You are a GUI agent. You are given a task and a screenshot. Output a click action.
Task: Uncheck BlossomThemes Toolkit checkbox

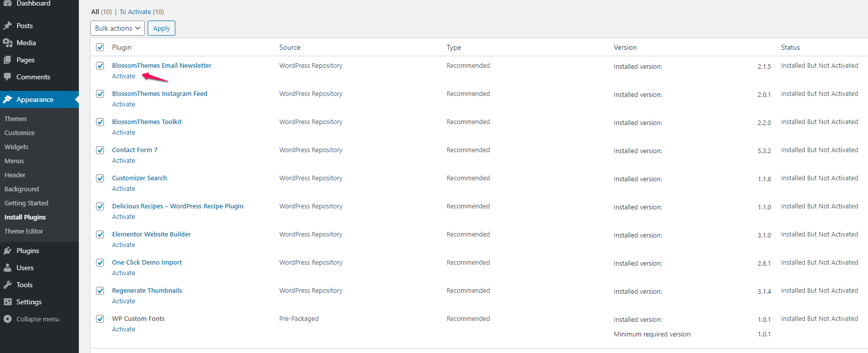(x=100, y=122)
